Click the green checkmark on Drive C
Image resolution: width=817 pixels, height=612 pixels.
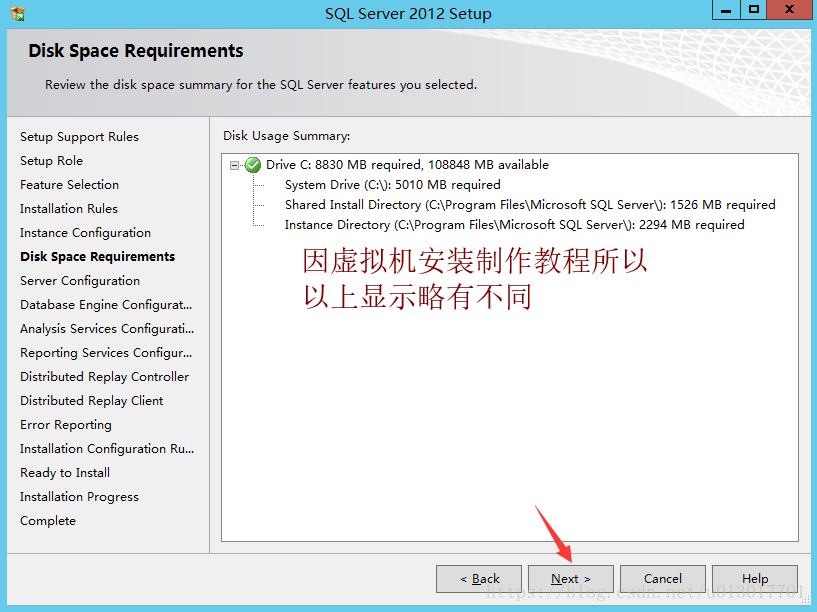(x=253, y=165)
